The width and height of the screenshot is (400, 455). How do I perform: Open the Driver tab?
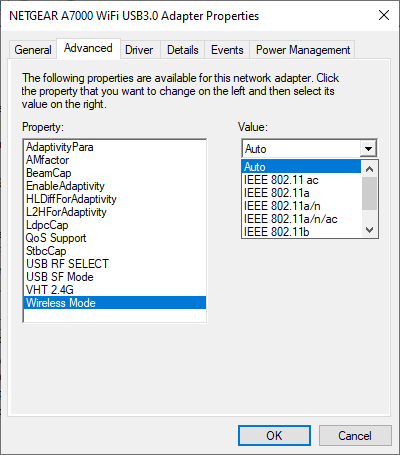click(x=139, y=50)
